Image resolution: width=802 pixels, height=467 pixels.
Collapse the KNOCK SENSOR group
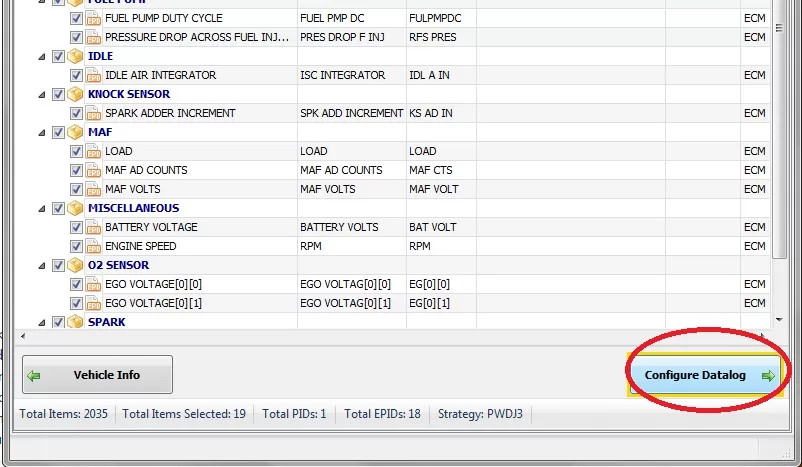coord(42,95)
